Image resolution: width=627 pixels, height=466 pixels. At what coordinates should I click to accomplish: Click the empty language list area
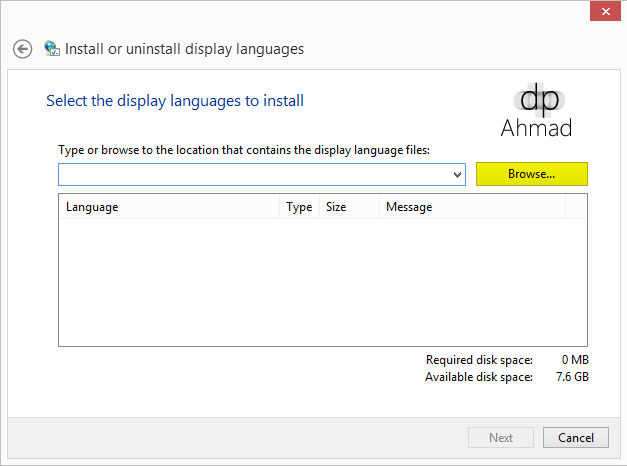(322, 282)
